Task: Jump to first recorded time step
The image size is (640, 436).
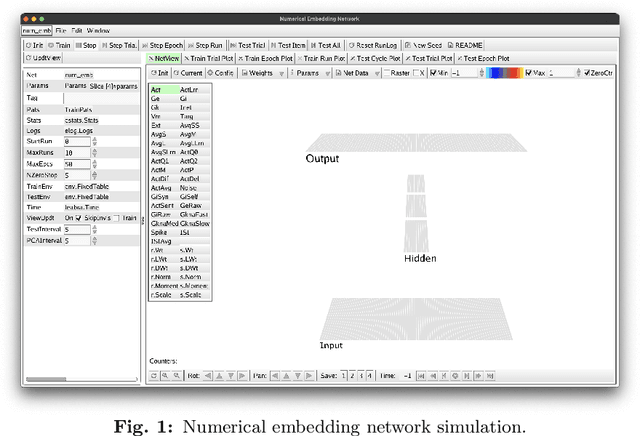Action: click(x=421, y=376)
